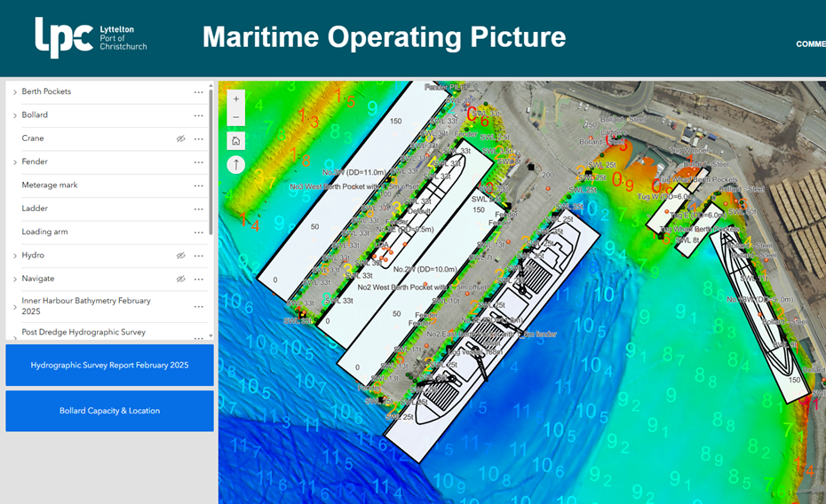Screen dimensions: 826x504
Task: Click the Bollard Capacity & Location button
Action: (109, 412)
